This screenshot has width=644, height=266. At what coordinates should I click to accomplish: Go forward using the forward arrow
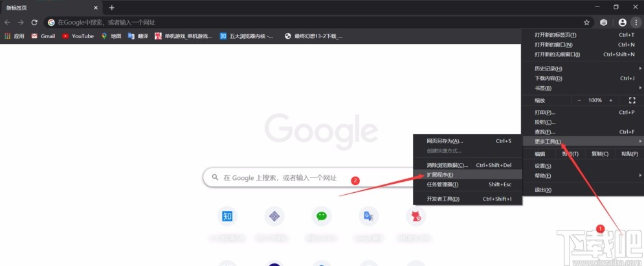21,23
